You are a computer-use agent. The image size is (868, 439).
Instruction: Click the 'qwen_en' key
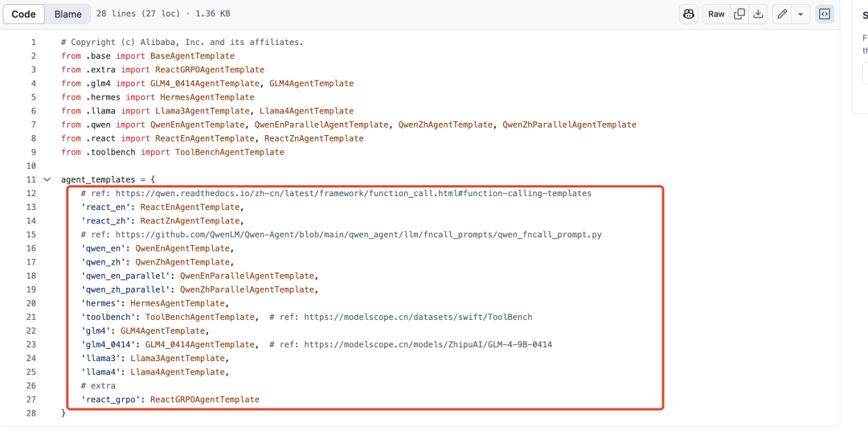point(103,248)
